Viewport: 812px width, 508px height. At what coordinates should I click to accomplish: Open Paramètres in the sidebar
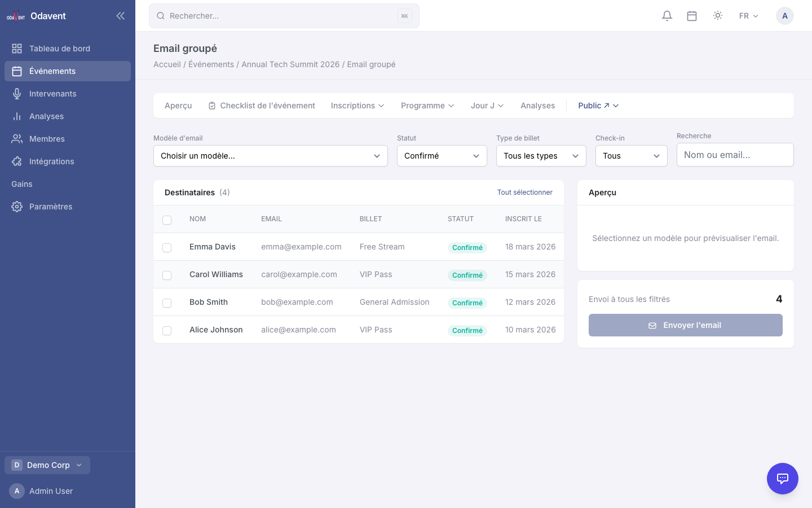68,207
